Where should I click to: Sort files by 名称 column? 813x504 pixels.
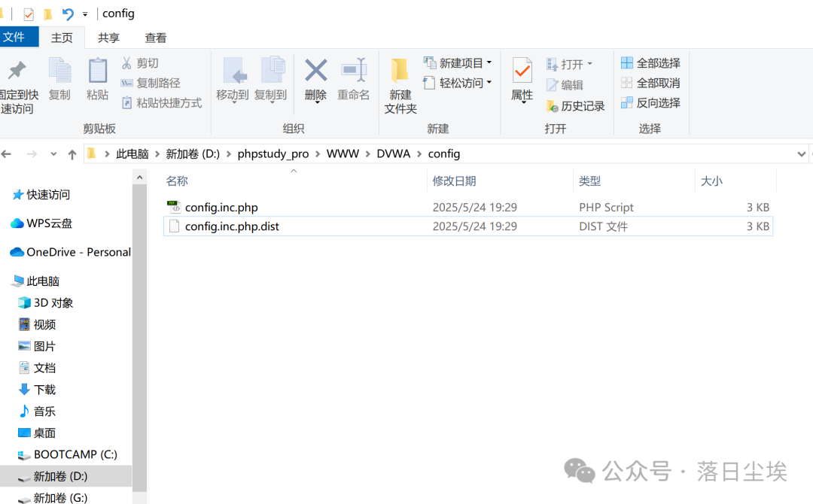(177, 181)
